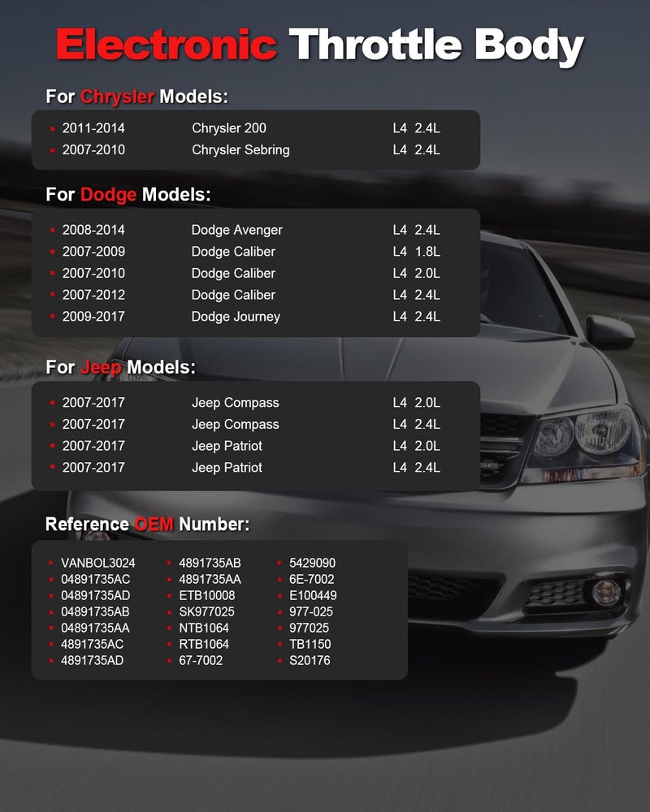Viewport: 650px width, 812px height.
Task: Click OEM number '4891735AC' without leading zero
Action: (93, 644)
